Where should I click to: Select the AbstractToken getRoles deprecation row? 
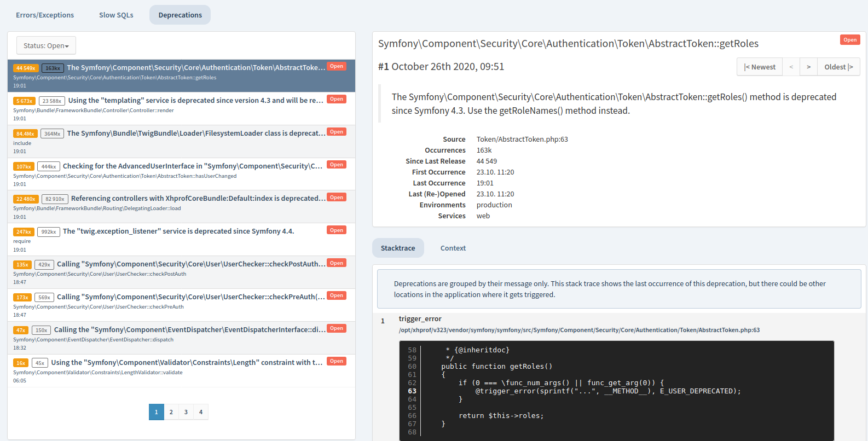coord(181,76)
